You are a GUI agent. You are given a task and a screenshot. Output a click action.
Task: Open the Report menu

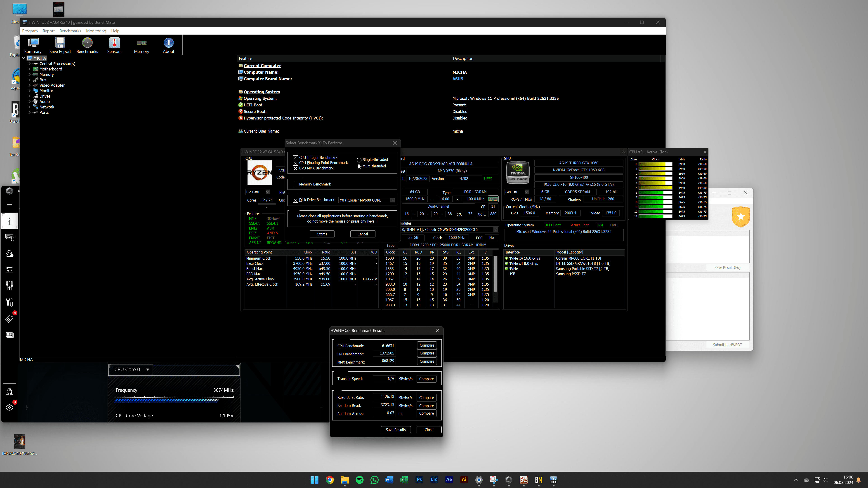tap(49, 31)
